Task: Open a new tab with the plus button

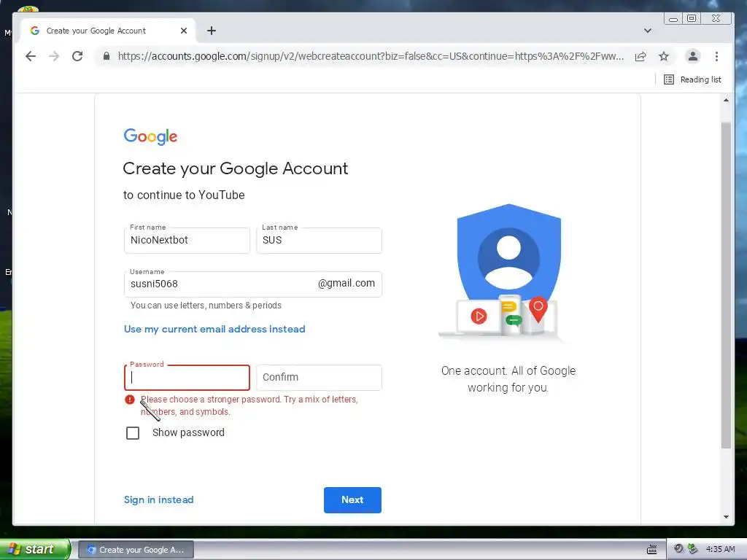Action: [x=212, y=31]
